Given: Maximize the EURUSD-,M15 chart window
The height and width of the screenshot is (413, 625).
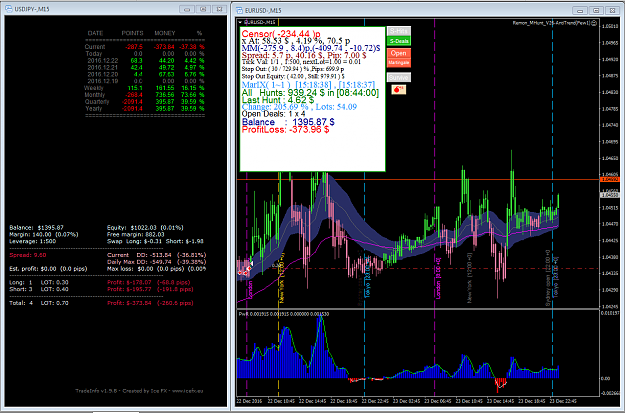Looking at the screenshot, I should coord(596,10).
